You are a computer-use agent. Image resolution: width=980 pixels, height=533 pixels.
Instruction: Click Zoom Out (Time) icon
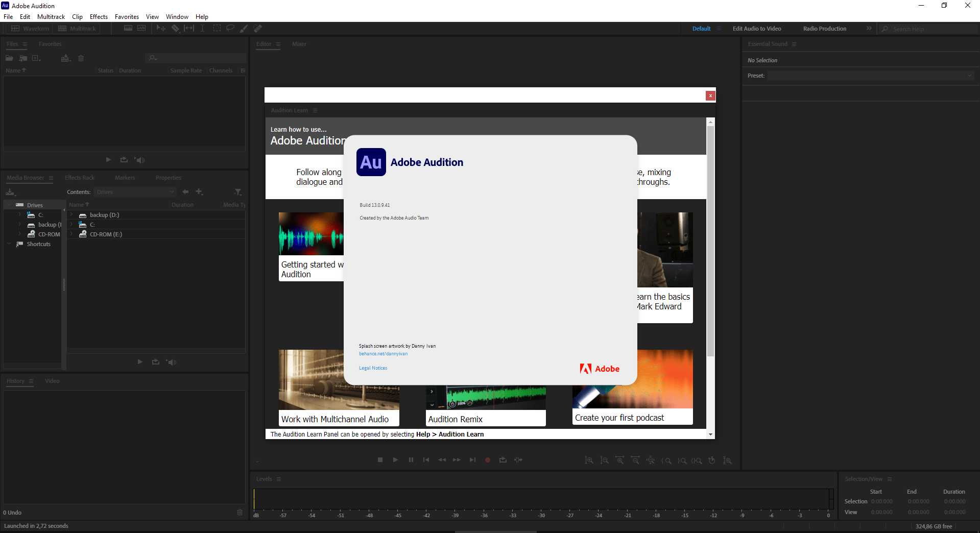tap(635, 461)
